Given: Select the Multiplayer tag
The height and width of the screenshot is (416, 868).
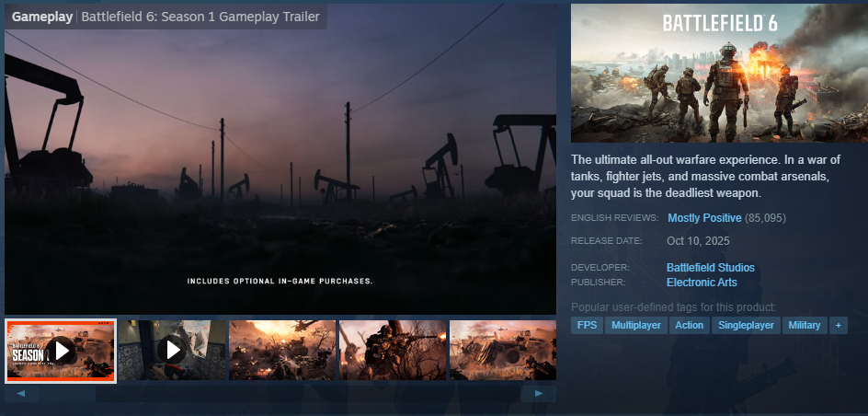Looking at the screenshot, I should click(x=636, y=325).
